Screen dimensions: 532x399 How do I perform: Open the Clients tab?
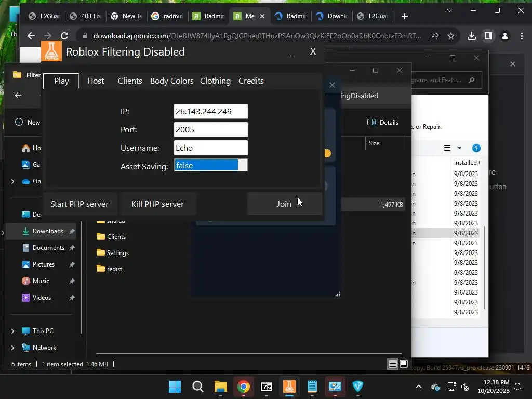[130, 81]
